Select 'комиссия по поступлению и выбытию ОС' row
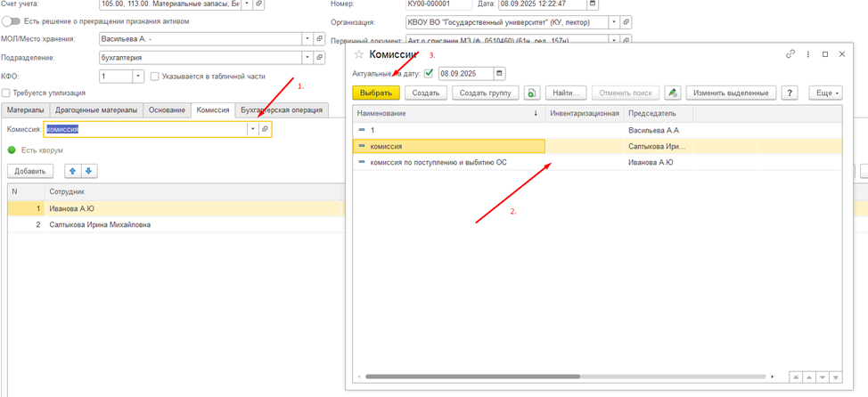This screenshot has width=868, height=397. point(598,162)
